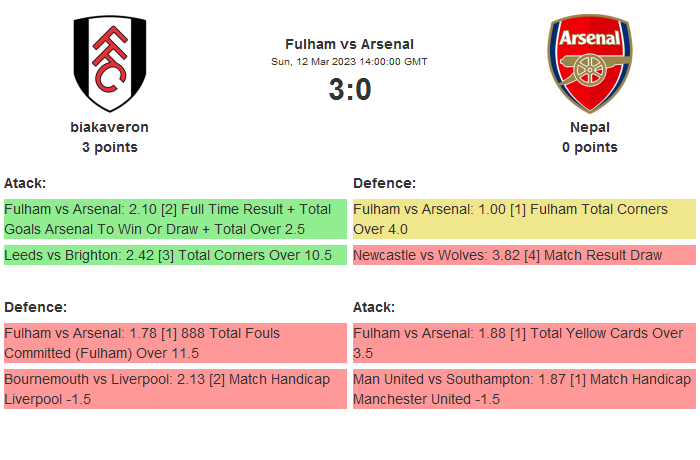Open the biakaveron player name
The width and height of the screenshot is (700, 460).
point(110,127)
